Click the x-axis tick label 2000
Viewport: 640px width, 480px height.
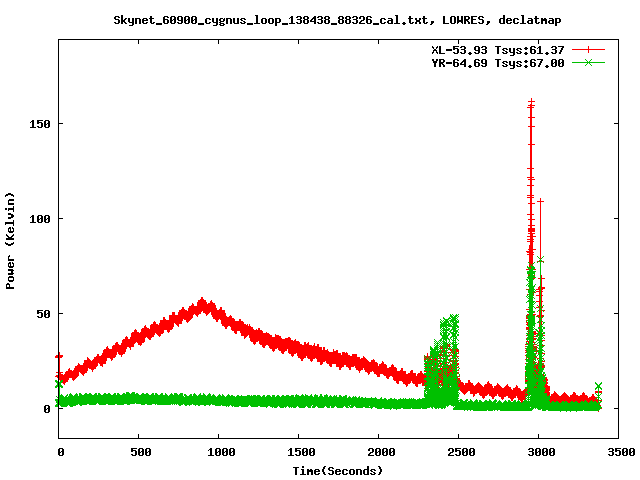click(381, 452)
